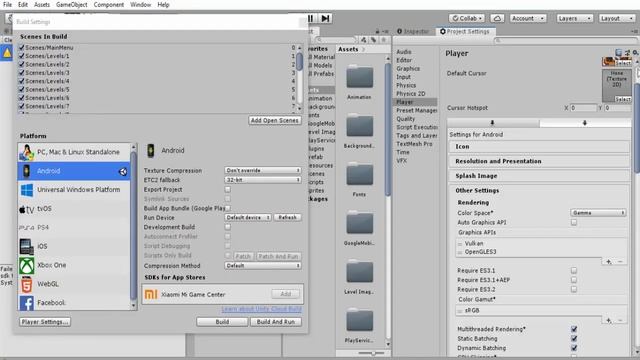This screenshot has width=640, height=360.
Task: Expand the Icon settings section
Action: pyautogui.click(x=539, y=147)
